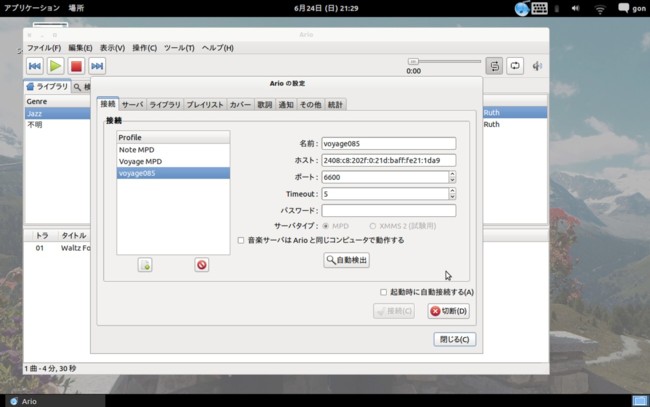Focus the Timeout value field
Viewport: 650px width, 407px height.
click(385, 194)
